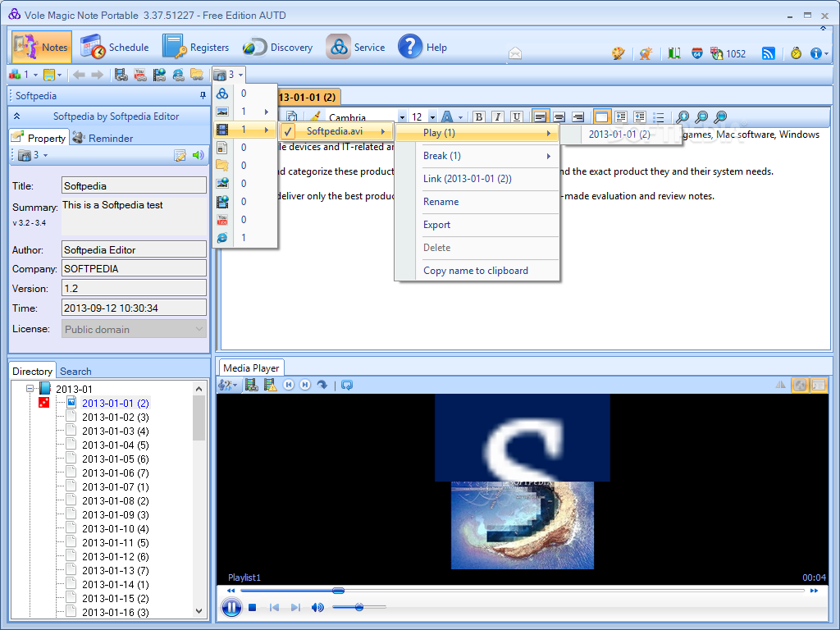Screen dimensions: 840x630
Task: Select the 2013-01-10 (4) note
Action: (x=115, y=528)
